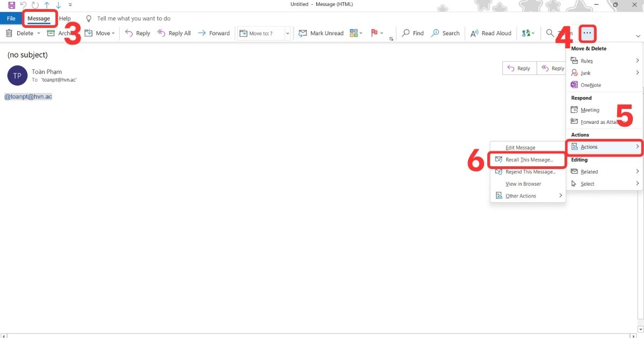Click the toanpt@hvn.ac link in body
Screen dimensions: 644x338
(28, 96)
